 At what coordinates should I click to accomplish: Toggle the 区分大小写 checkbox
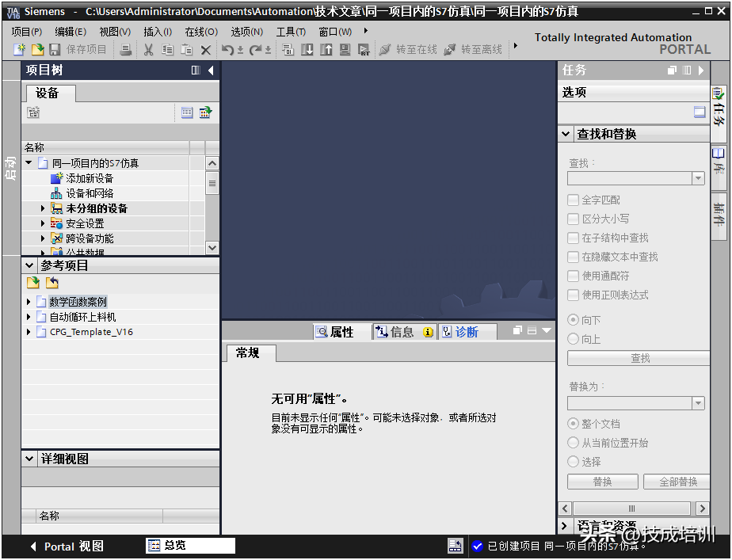(573, 219)
